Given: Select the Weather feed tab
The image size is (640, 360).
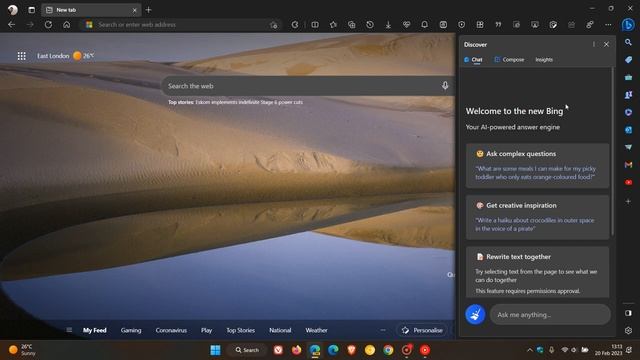Looking at the screenshot, I should [x=316, y=330].
